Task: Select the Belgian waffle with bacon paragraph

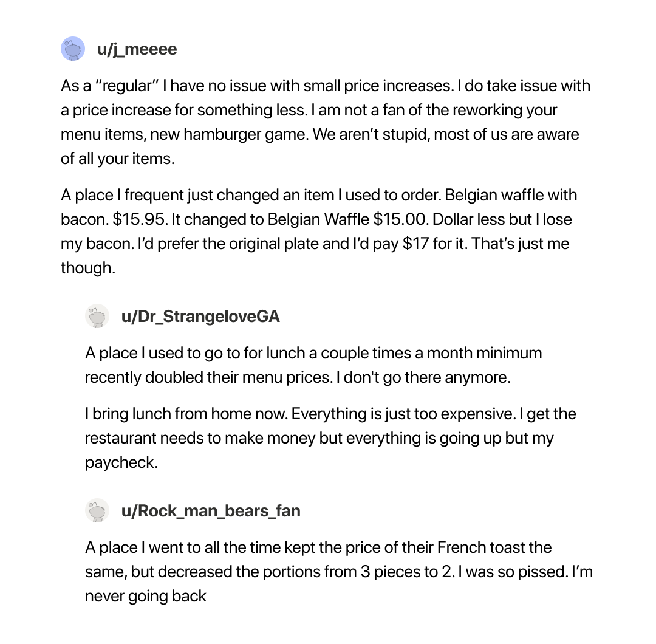Action: click(x=319, y=231)
